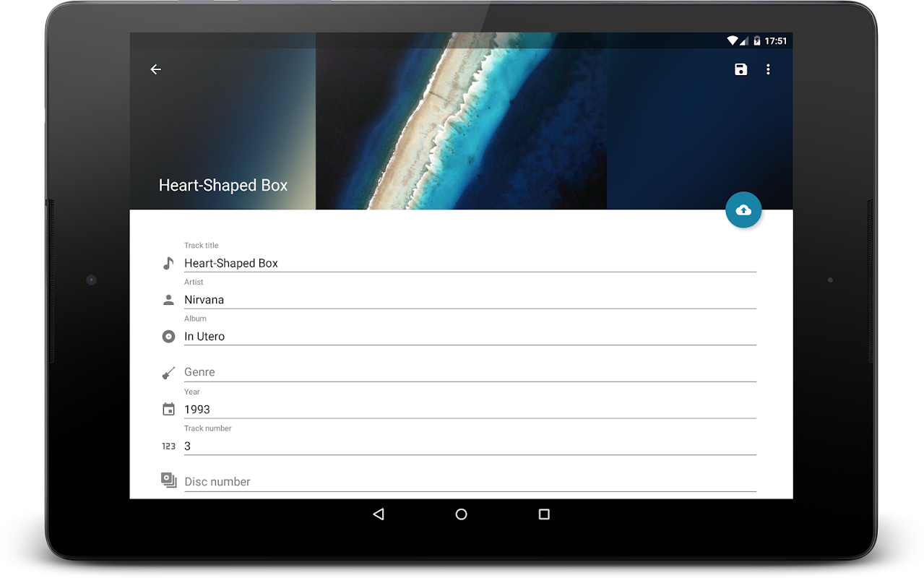Focus the empty Disc number field
This screenshot has height=578, width=924.
[470, 482]
